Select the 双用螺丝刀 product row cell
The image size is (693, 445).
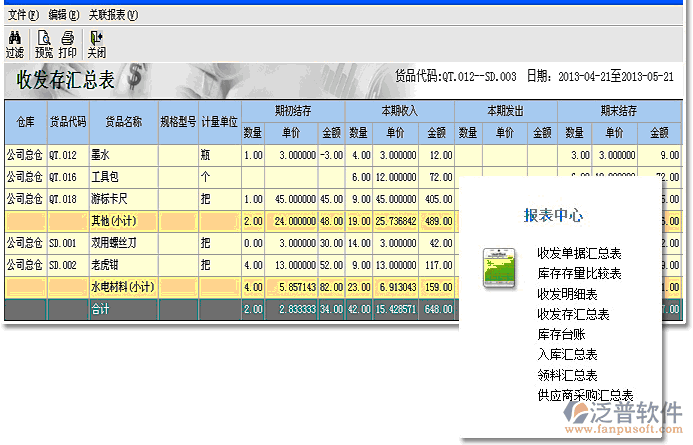coord(124,243)
